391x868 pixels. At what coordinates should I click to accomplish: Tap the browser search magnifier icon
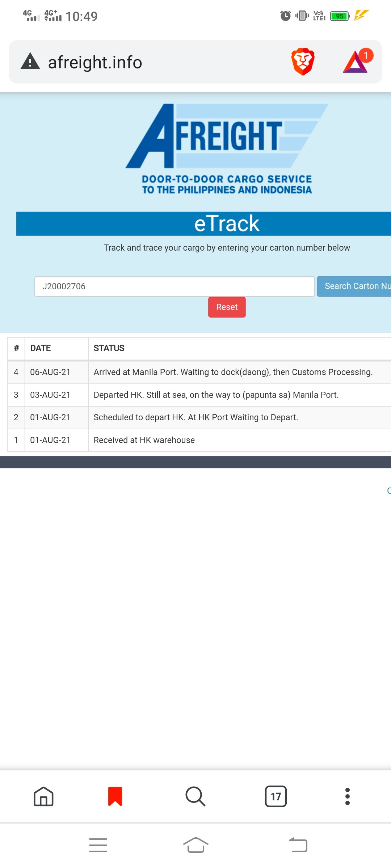[x=195, y=796]
